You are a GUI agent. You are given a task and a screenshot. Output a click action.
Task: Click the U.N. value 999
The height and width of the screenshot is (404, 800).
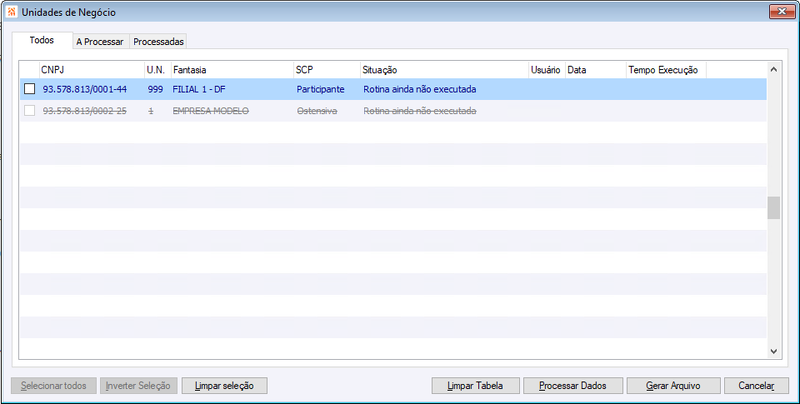tap(155, 89)
